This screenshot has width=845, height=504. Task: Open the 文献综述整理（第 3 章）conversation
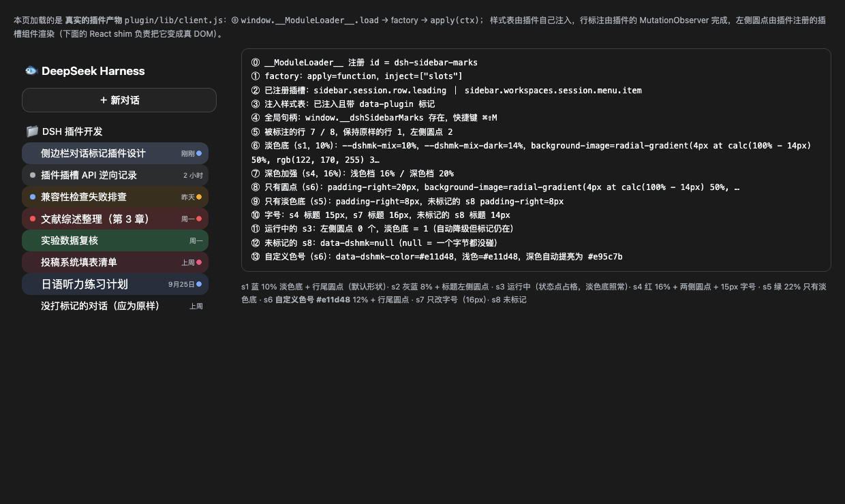pos(115,219)
